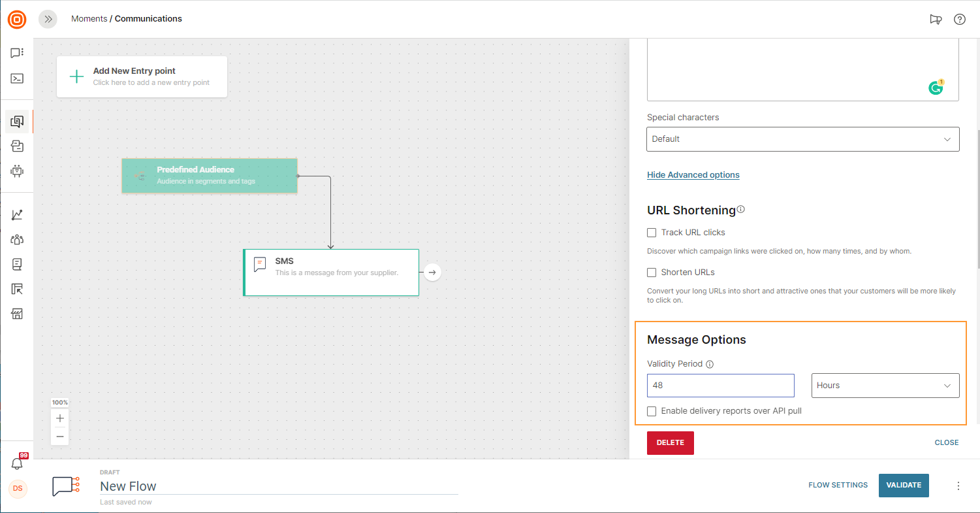Screen dimensions: 980x513
Task: Zoom in on the canvas with plus button
Action: point(60,418)
